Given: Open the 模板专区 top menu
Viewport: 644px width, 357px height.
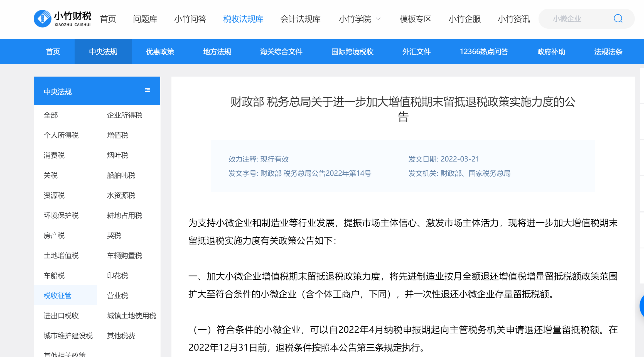Looking at the screenshot, I should click(415, 19).
